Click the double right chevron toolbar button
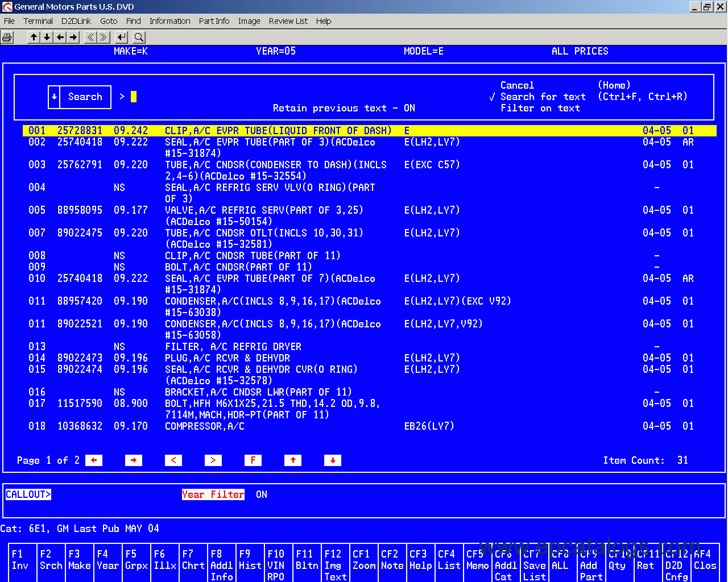Image resolution: width=728 pixels, height=582 pixels. (104, 38)
